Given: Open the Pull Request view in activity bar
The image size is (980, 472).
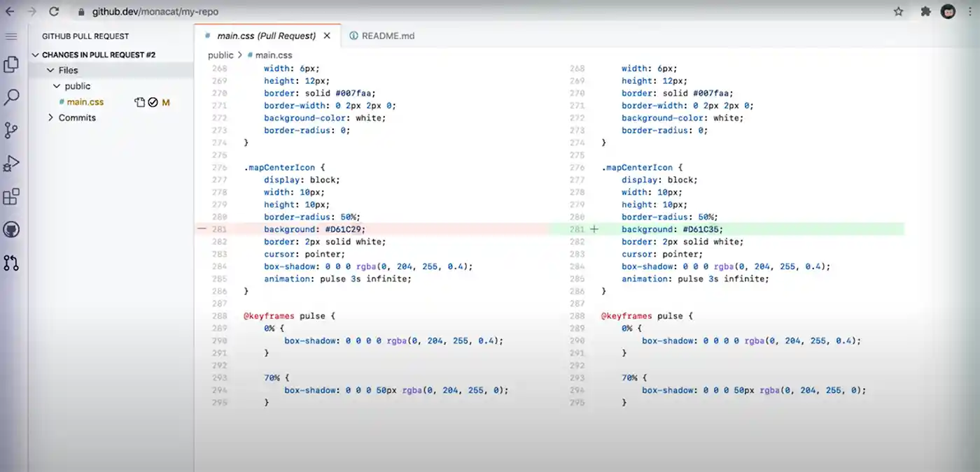Looking at the screenshot, I should (x=11, y=263).
